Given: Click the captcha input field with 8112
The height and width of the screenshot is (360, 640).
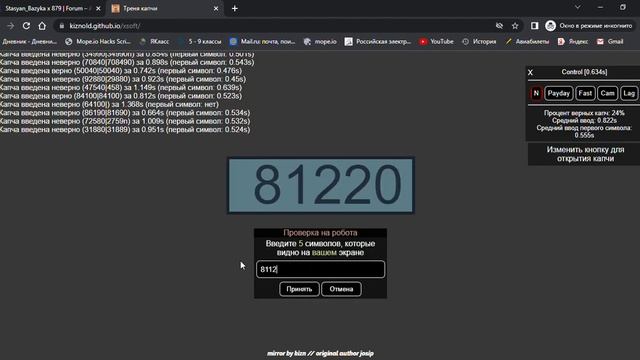Looking at the screenshot, I should (320, 269).
